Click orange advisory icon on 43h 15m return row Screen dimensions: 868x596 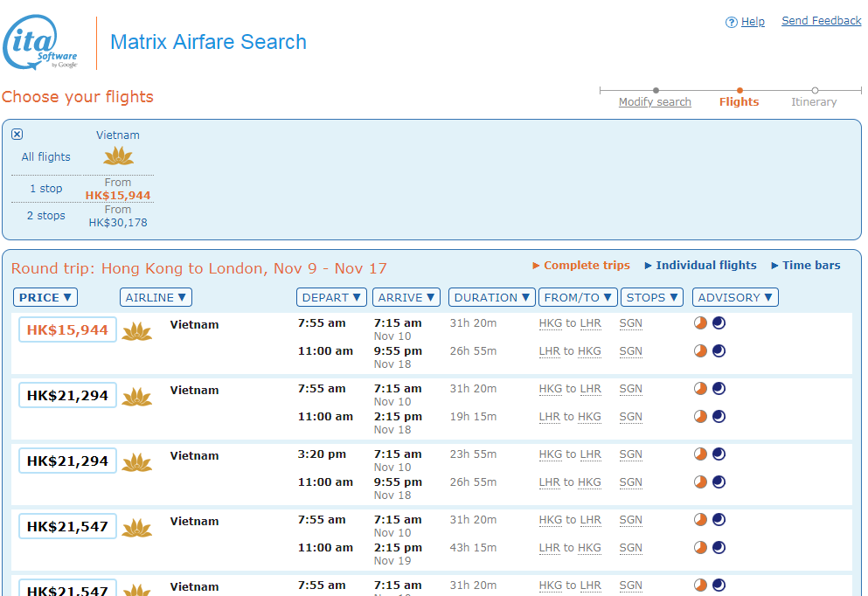click(x=700, y=547)
